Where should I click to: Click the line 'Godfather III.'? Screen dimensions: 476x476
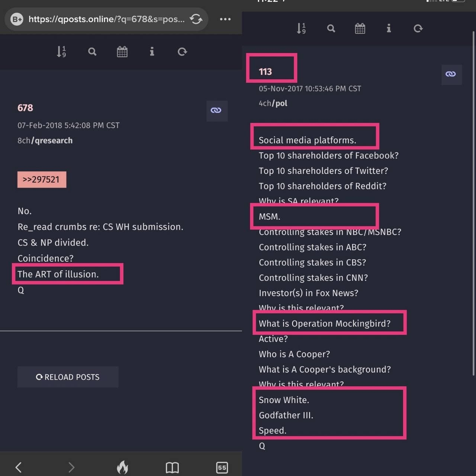286,415
